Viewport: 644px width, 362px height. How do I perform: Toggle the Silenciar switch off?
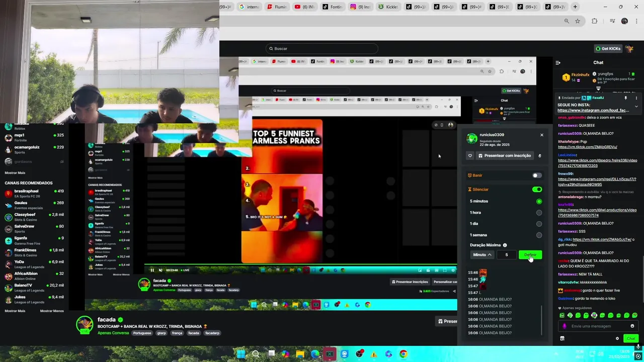point(537,190)
